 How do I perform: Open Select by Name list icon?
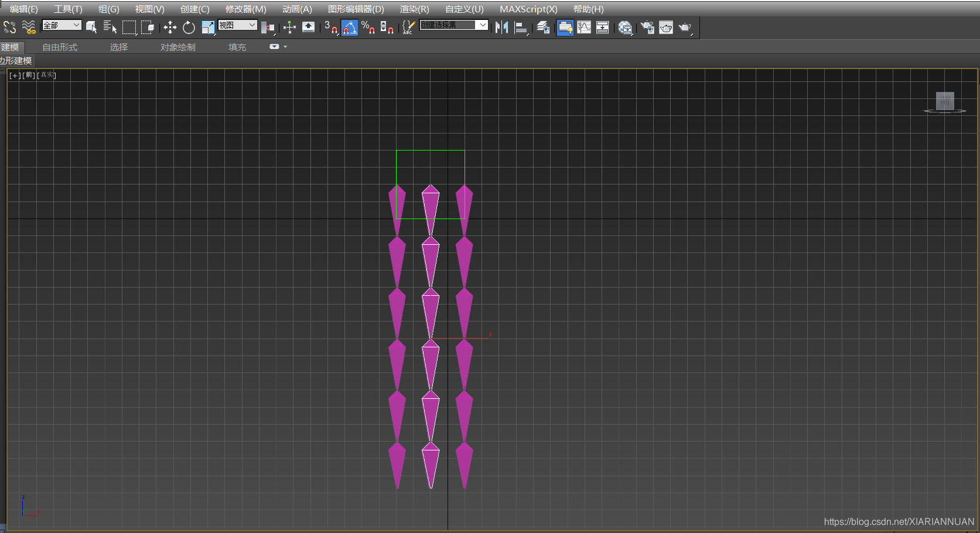coord(110,27)
